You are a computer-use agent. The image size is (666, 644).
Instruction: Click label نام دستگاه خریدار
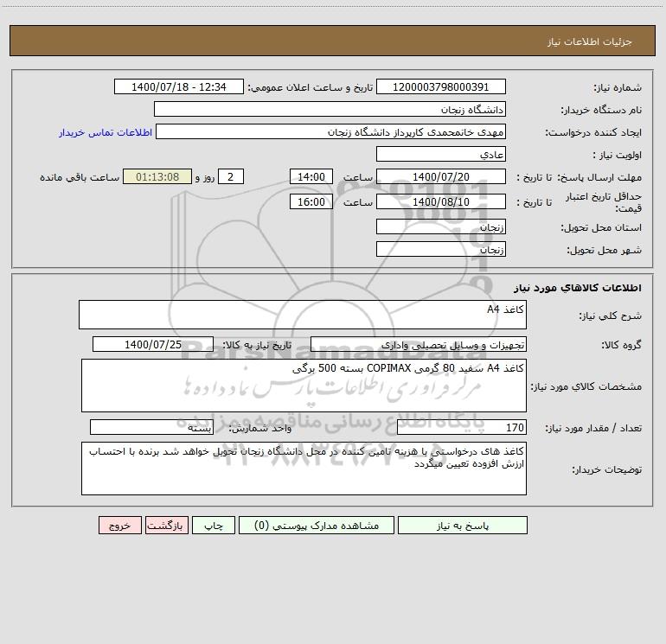click(601, 110)
